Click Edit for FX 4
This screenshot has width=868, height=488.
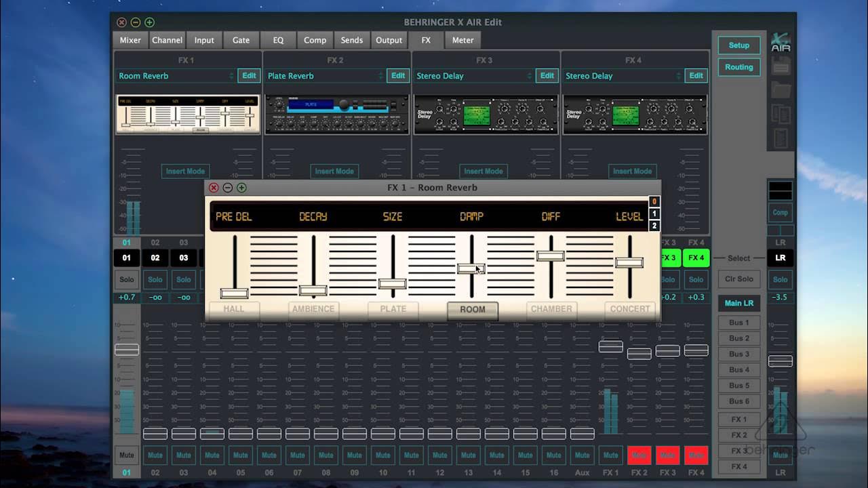click(x=696, y=76)
